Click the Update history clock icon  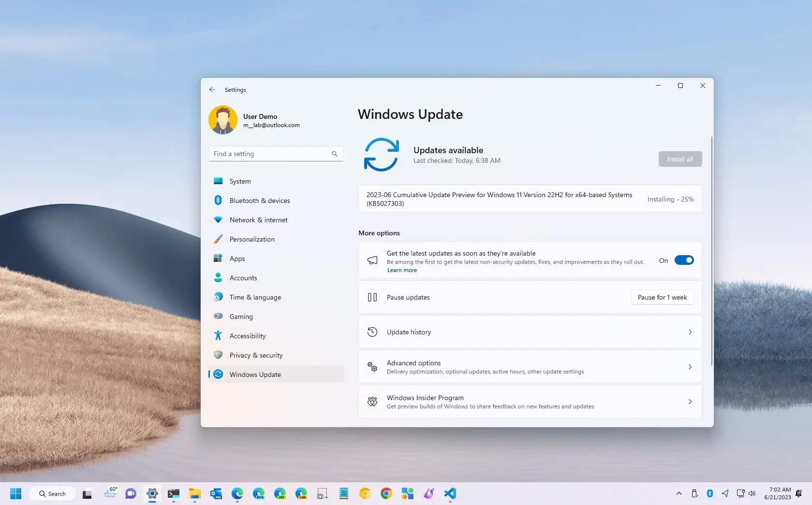point(372,332)
